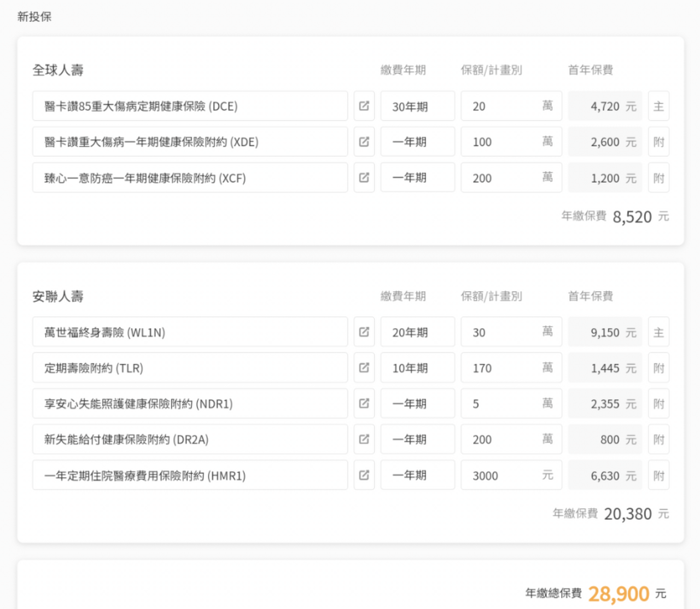Image resolution: width=700 pixels, height=609 pixels.
Task: Open link icon for HMR1 hospital rider
Action: pos(364,475)
